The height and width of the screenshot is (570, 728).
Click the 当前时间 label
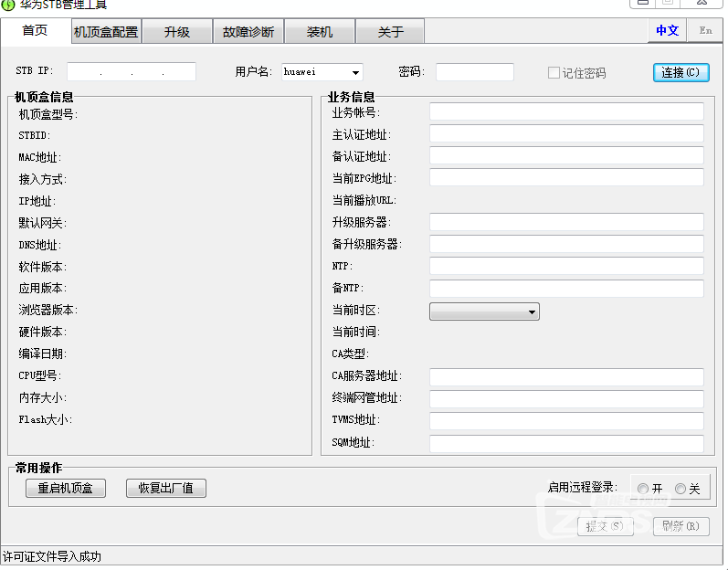(356, 332)
